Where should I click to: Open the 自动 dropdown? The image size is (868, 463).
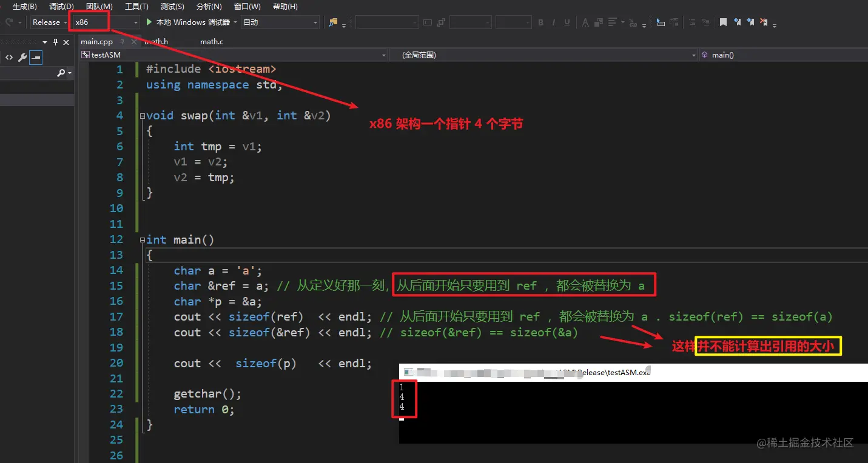coord(280,22)
